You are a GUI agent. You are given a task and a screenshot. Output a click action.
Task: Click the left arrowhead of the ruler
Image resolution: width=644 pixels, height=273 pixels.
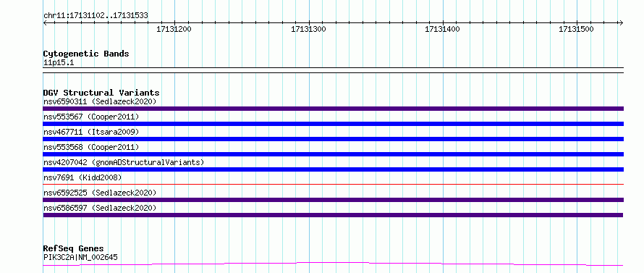[45, 22]
